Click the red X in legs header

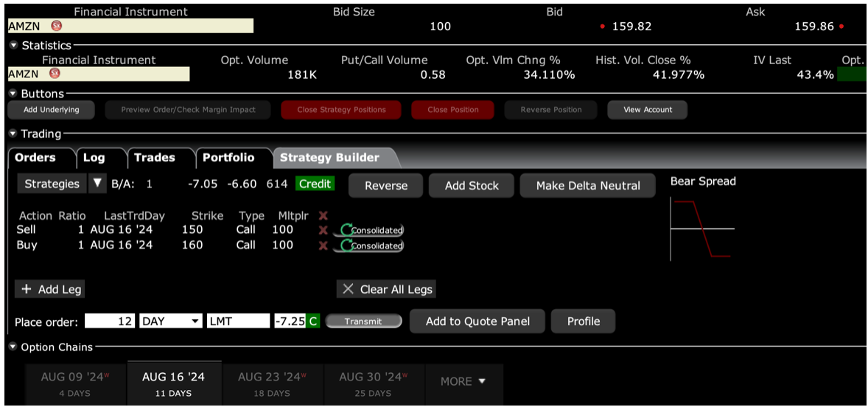click(x=323, y=215)
